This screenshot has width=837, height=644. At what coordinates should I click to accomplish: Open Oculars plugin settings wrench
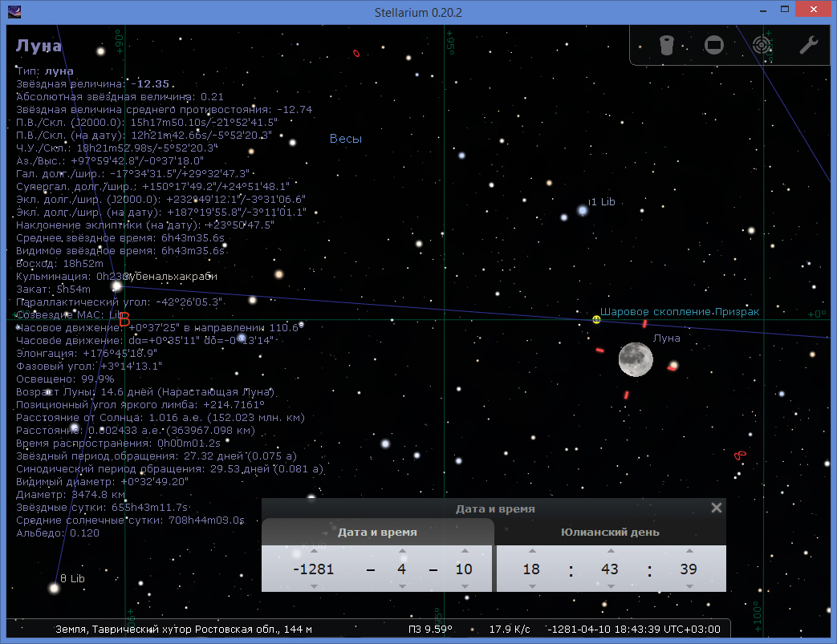coord(809,46)
